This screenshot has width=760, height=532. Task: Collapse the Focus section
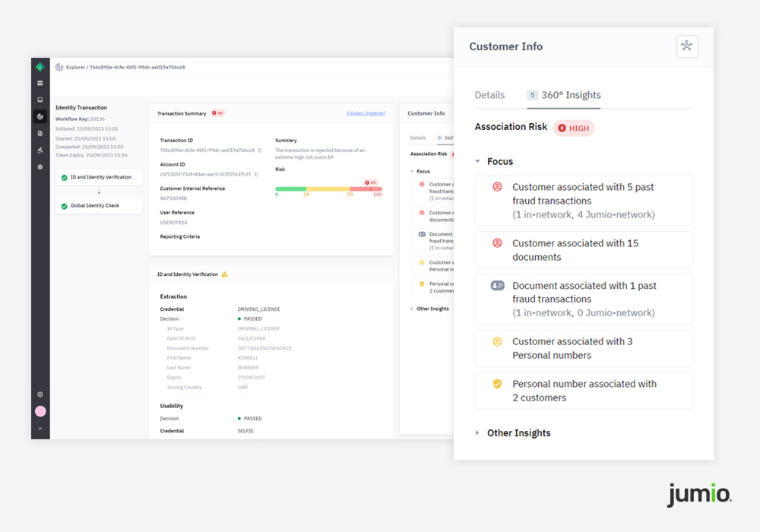[x=478, y=161]
